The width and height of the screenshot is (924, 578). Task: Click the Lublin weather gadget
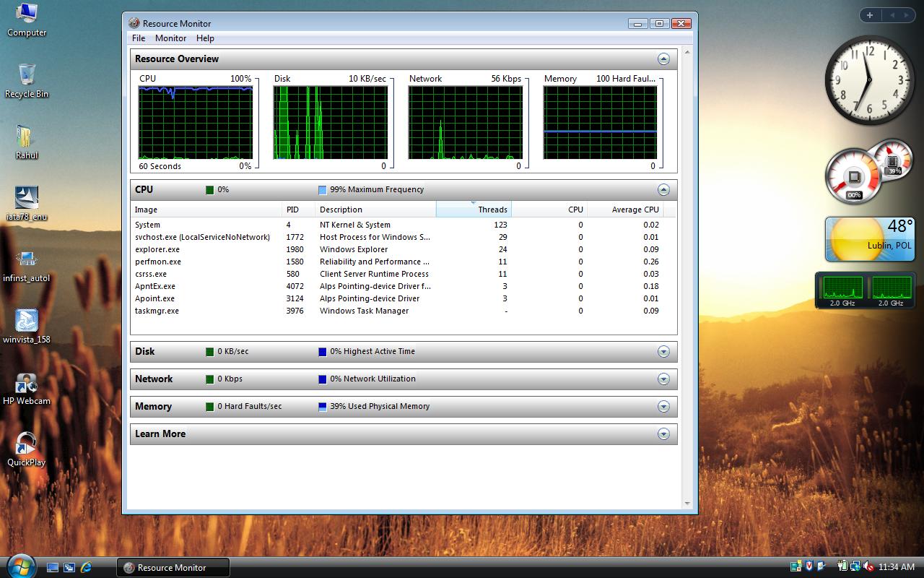pyautogui.click(x=870, y=239)
